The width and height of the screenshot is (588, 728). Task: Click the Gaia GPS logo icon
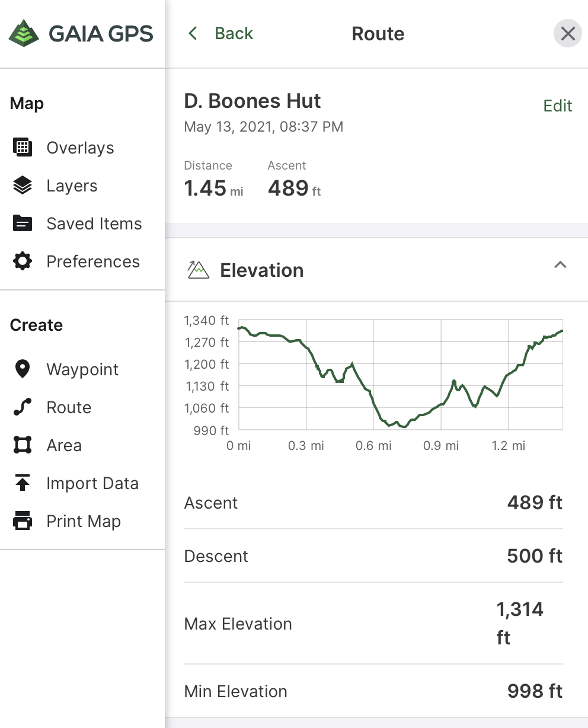coord(24,33)
